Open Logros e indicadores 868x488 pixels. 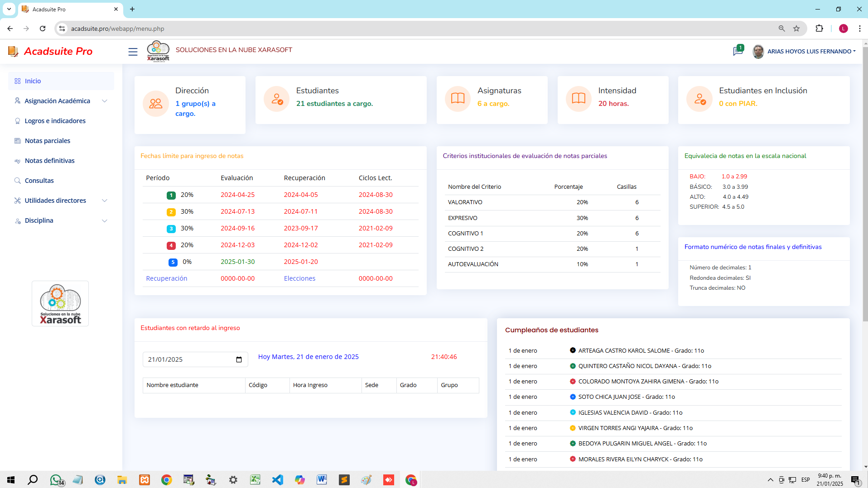[55, 121]
